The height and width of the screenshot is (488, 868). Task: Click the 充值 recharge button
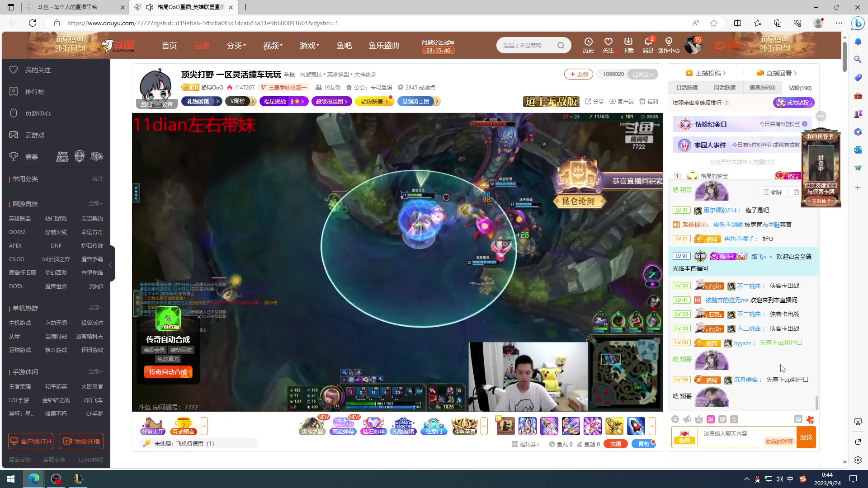point(615,444)
